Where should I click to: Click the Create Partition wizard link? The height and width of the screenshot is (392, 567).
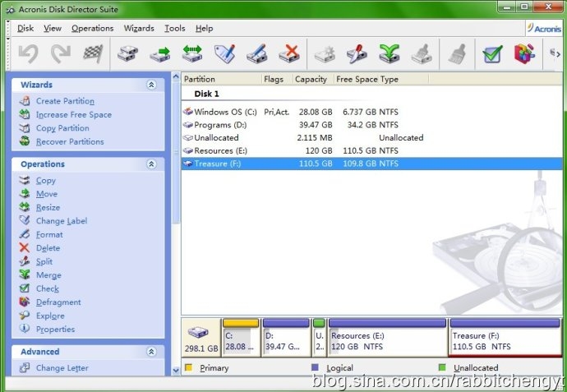coord(65,101)
